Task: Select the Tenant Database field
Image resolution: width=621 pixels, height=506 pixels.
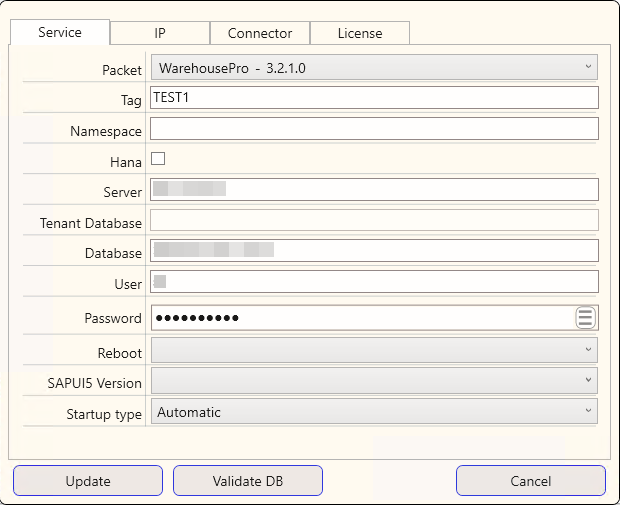Action: tap(374, 221)
